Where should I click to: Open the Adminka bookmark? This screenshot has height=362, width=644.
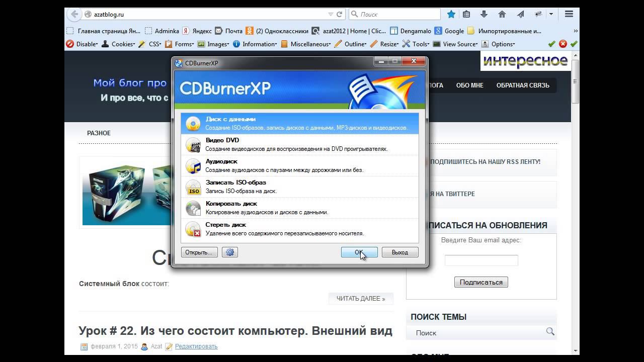[162, 31]
